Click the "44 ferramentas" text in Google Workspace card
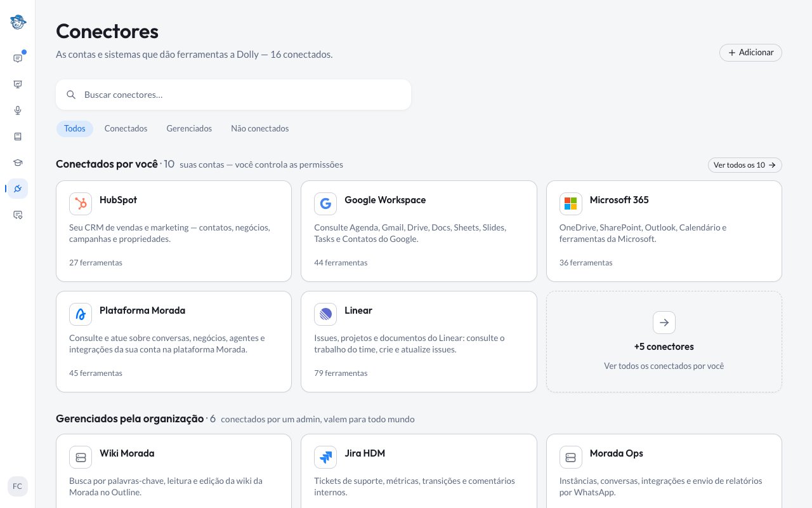Image resolution: width=812 pixels, height=508 pixels. coord(341,263)
